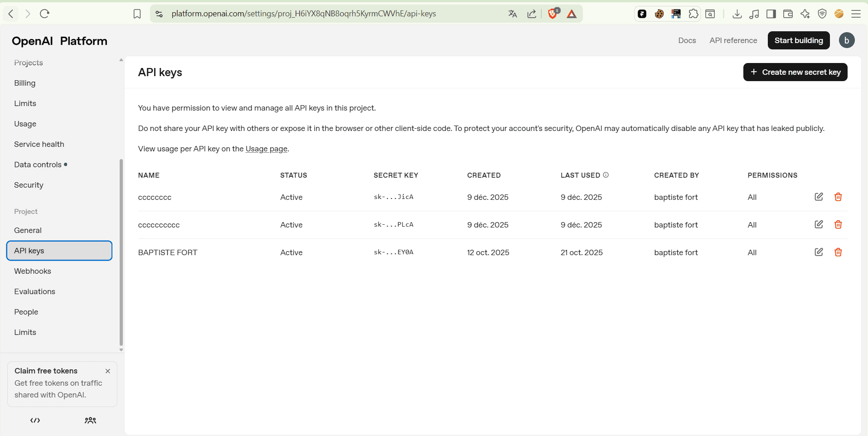The height and width of the screenshot is (436, 868).
Task: Open Brave Rewards triangle icon
Action: pyautogui.click(x=572, y=14)
